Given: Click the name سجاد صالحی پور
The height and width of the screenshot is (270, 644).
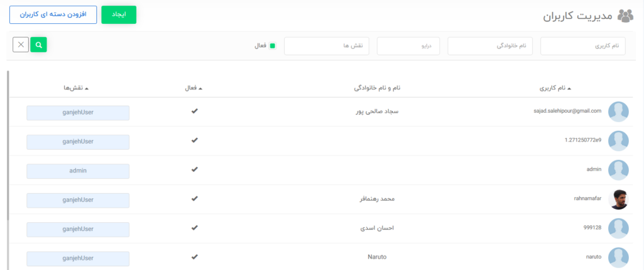Looking at the screenshot, I should pos(377,111).
